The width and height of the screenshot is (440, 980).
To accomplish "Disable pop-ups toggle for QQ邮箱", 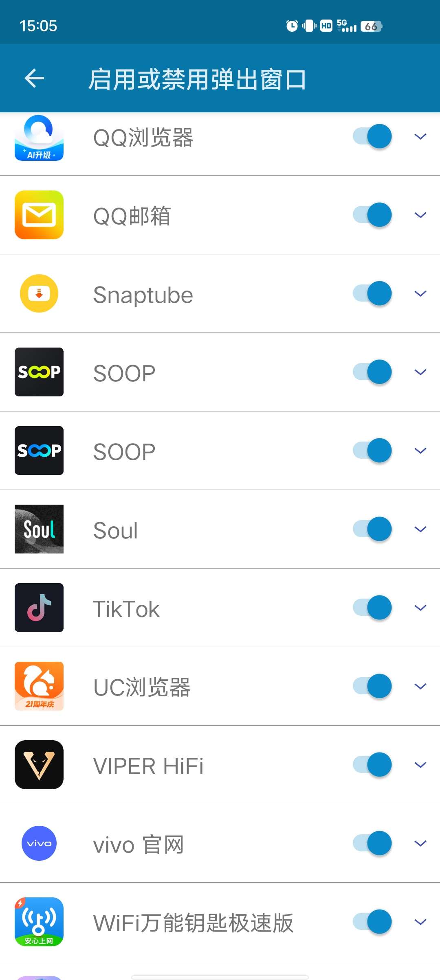I will (x=372, y=215).
